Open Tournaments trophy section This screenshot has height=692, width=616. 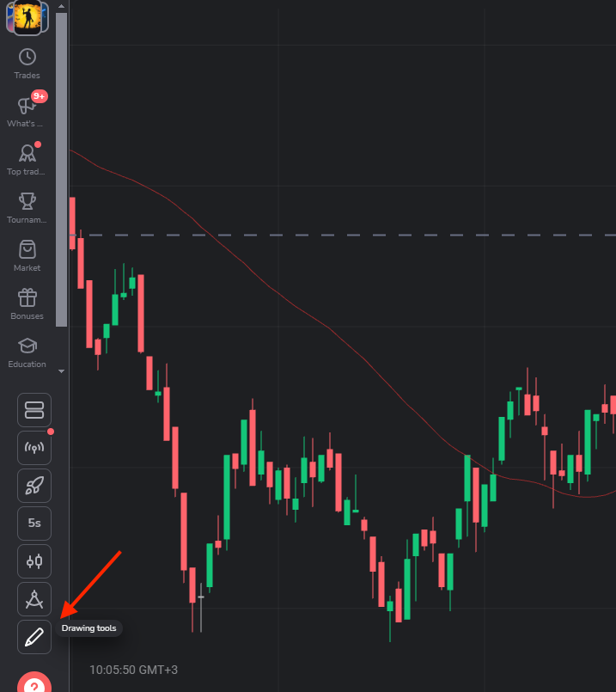click(x=27, y=208)
